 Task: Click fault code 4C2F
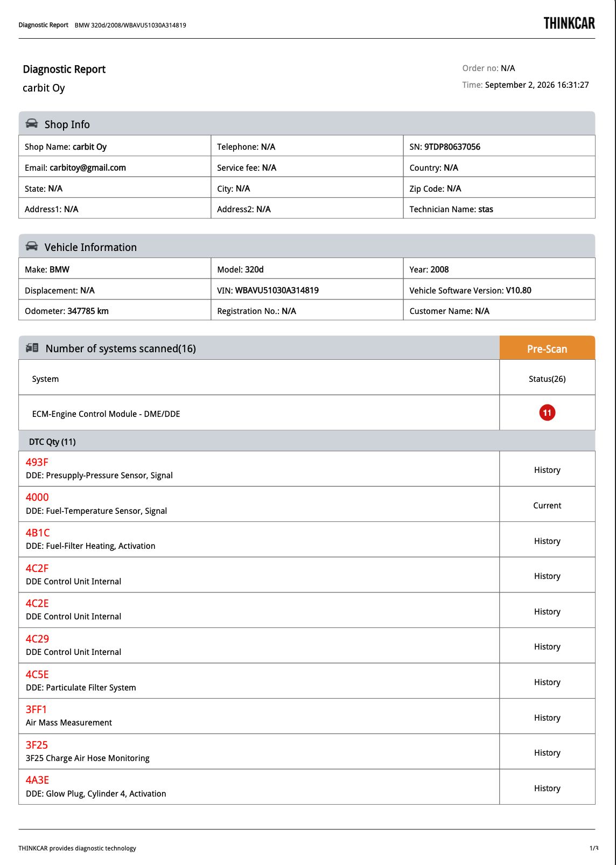37,568
